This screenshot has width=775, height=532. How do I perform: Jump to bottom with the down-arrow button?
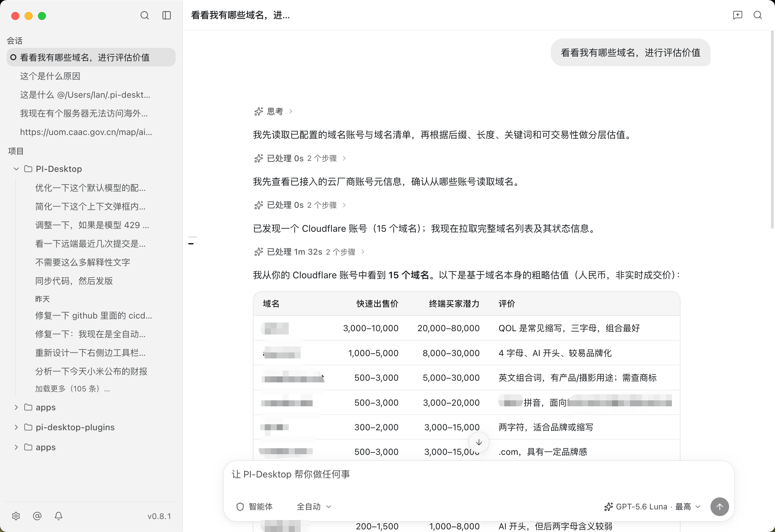[x=479, y=442]
